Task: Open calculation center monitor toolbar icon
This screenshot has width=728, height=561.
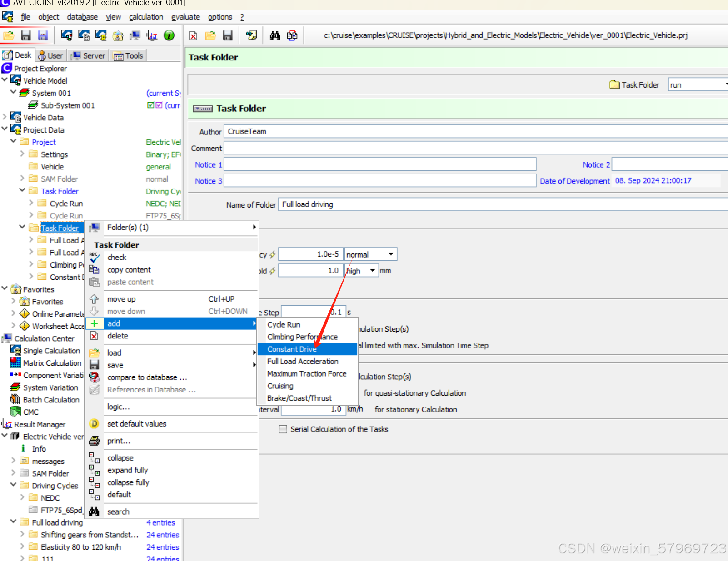Action: 135,35
